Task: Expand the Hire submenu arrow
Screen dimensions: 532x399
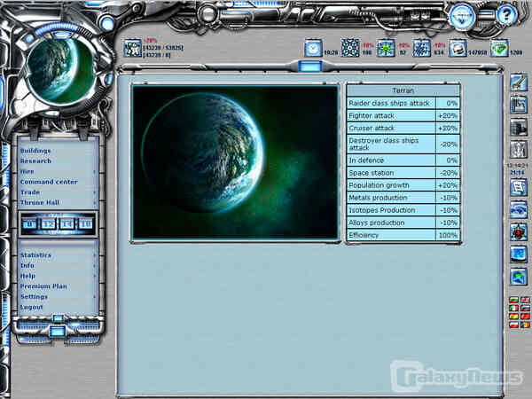Action: 95,171
